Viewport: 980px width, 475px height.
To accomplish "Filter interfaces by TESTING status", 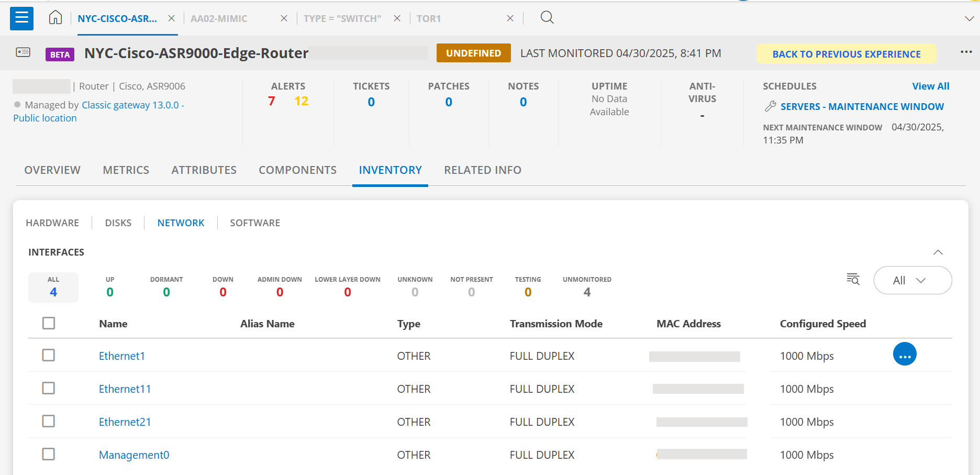I will [x=528, y=287].
